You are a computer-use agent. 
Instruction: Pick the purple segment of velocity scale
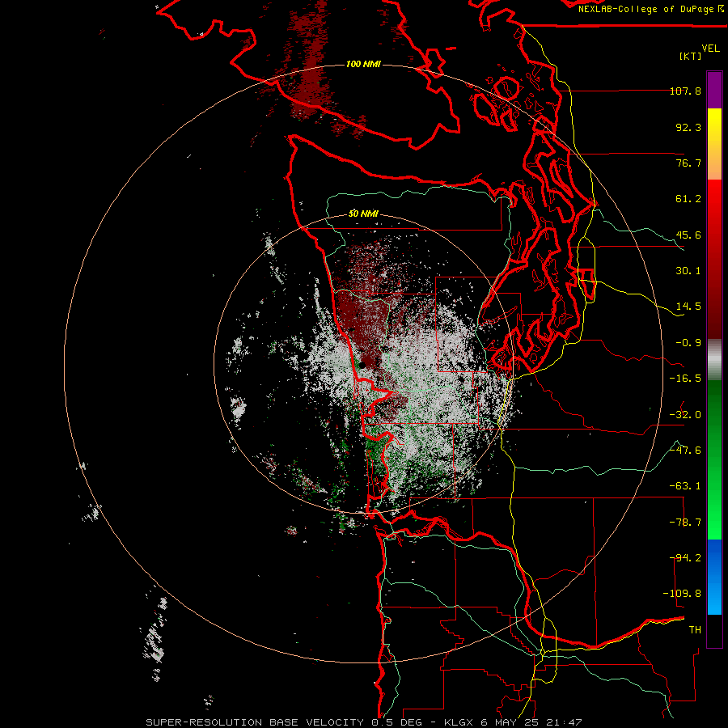coord(714,90)
